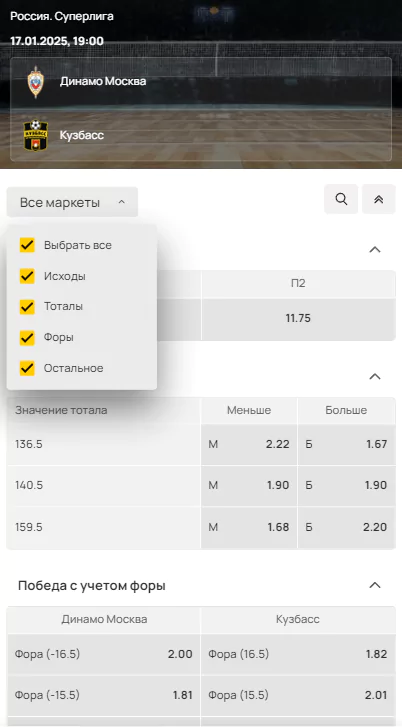Uncheck the 'Исходы' checkbox
Image resolution: width=402 pixels, height=727 pixels.
[x=27, y=276]
